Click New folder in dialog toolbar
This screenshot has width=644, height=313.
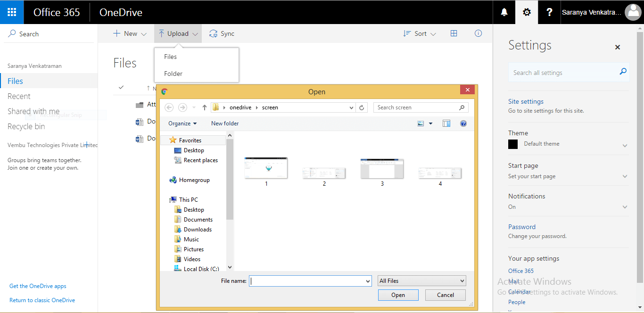coord(225,124)
